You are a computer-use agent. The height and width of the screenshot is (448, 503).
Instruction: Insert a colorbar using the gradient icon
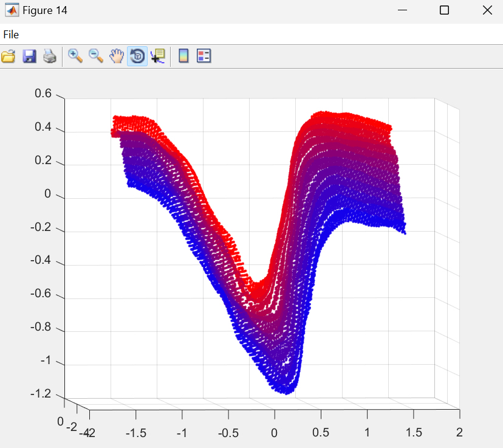click(183, 57)
